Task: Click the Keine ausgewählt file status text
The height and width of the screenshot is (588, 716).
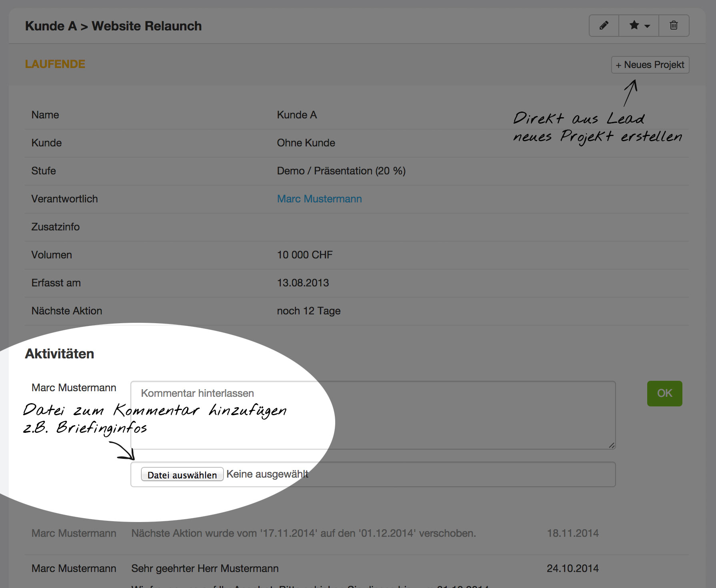Action: tap(267, 474)
